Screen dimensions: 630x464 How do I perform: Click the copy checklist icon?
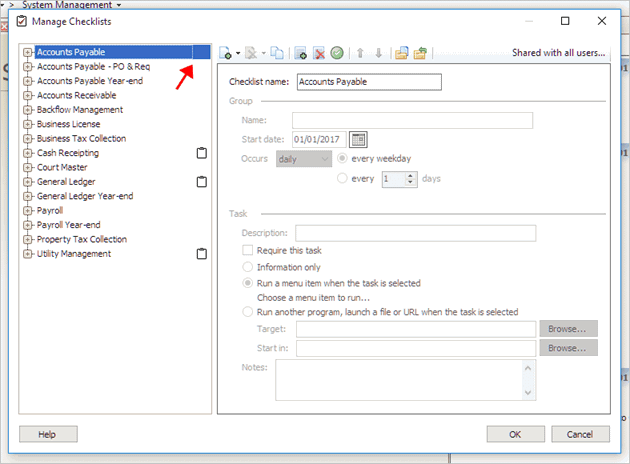[x=277, y=53]
